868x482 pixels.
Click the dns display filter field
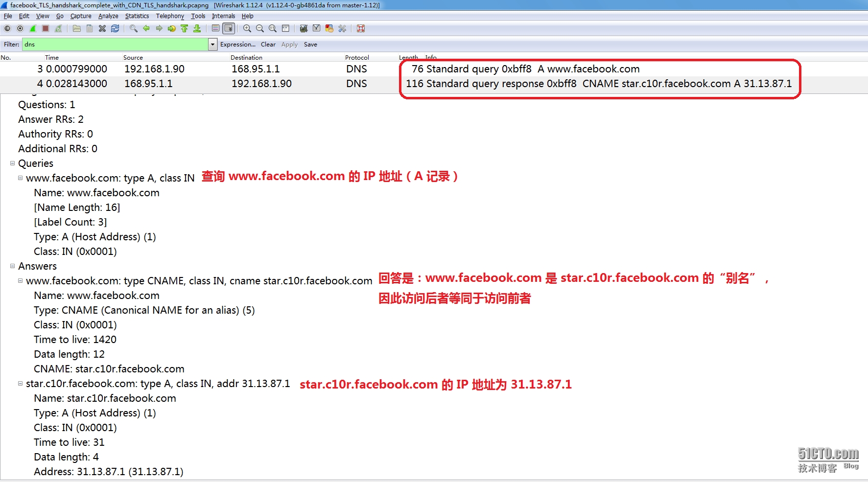pyautogui.click(x=115, y=45)
